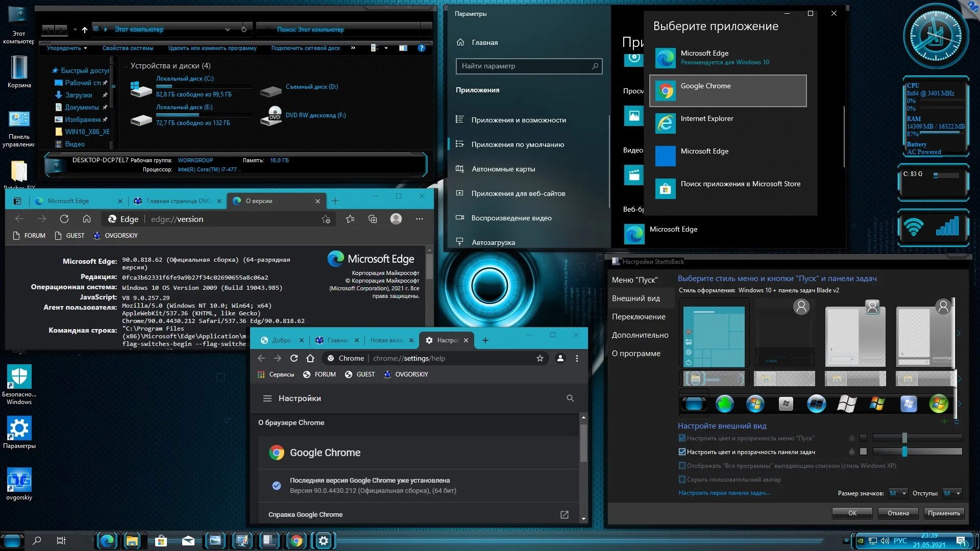Expand the Explorer address bar history dropdown
Image resolution: width=980 pixels, height=551 pixels.
coord(228,29)
